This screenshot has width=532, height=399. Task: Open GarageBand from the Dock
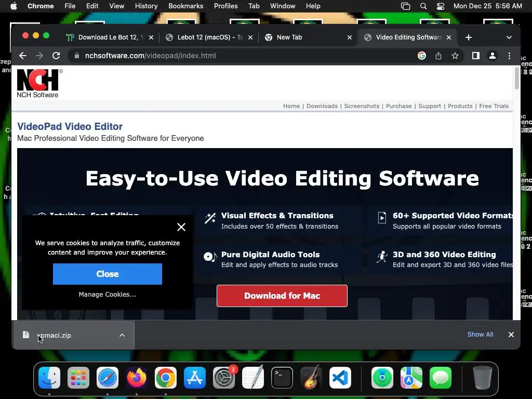(311, 377)
